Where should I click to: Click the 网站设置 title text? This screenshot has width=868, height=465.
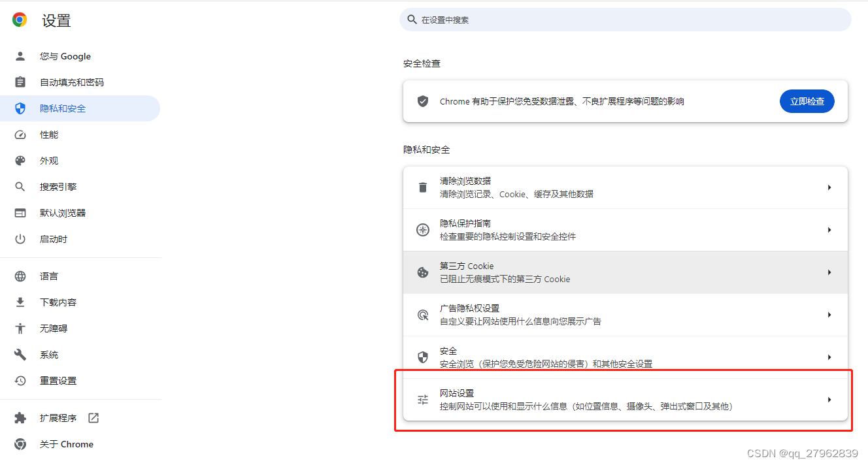[457, 393]
